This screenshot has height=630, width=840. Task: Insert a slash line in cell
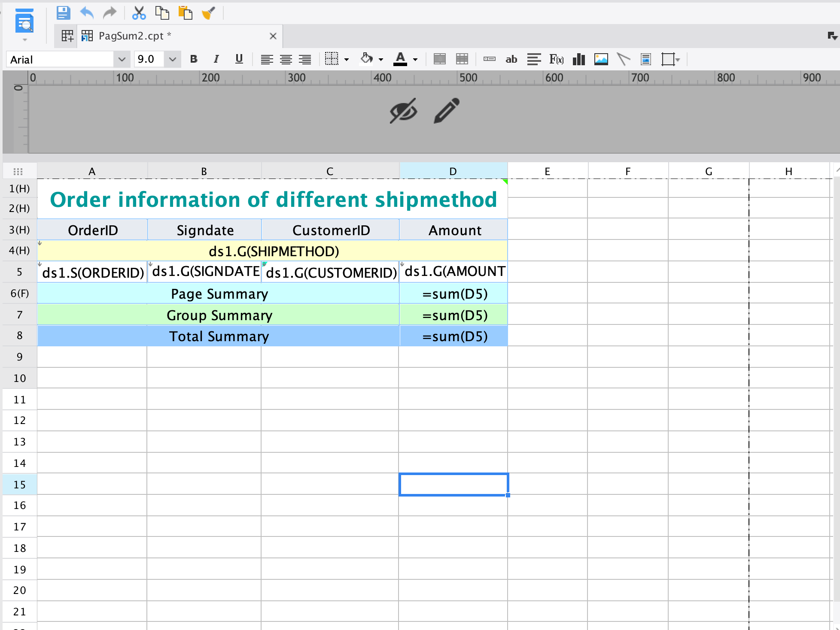click(624, 59)
